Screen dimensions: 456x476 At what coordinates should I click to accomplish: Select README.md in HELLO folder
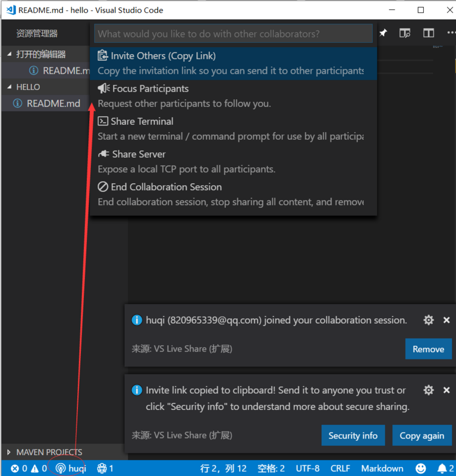point(46,104)
